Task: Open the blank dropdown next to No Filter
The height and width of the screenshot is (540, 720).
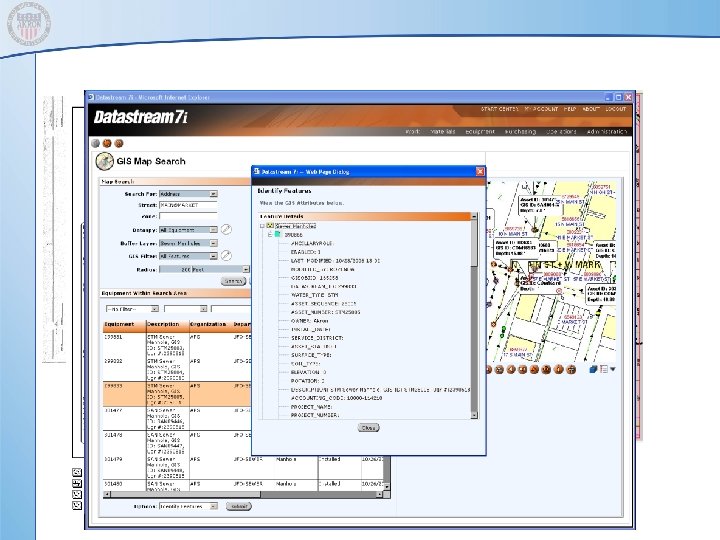Action: pos(186,309)
